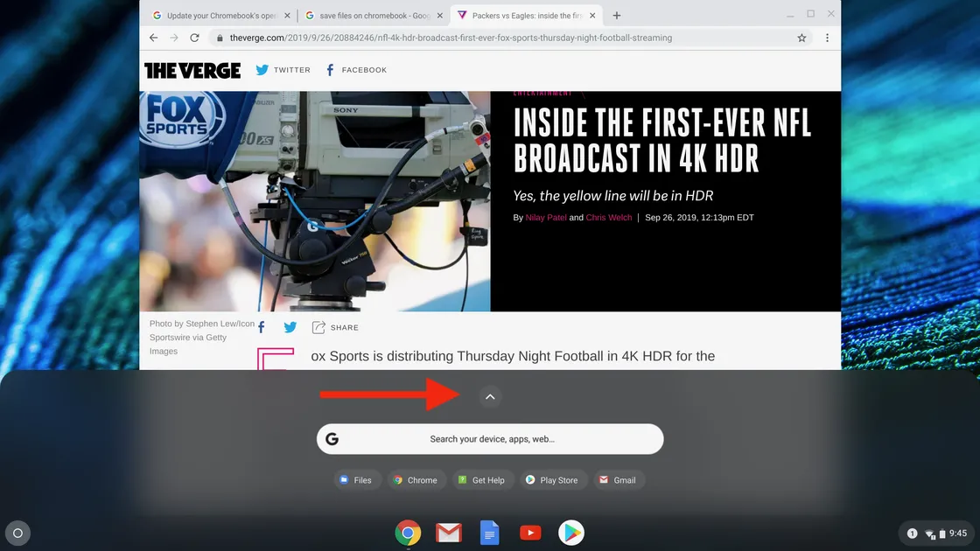Click the address bar URL

coord(451,38)
